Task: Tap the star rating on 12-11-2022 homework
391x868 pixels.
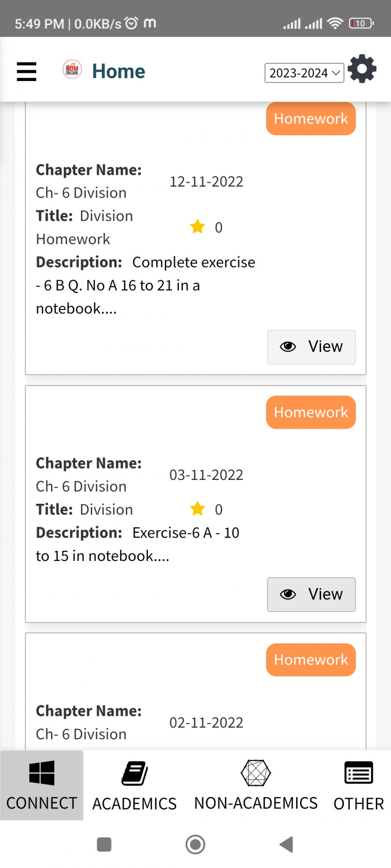Action: 197,227
